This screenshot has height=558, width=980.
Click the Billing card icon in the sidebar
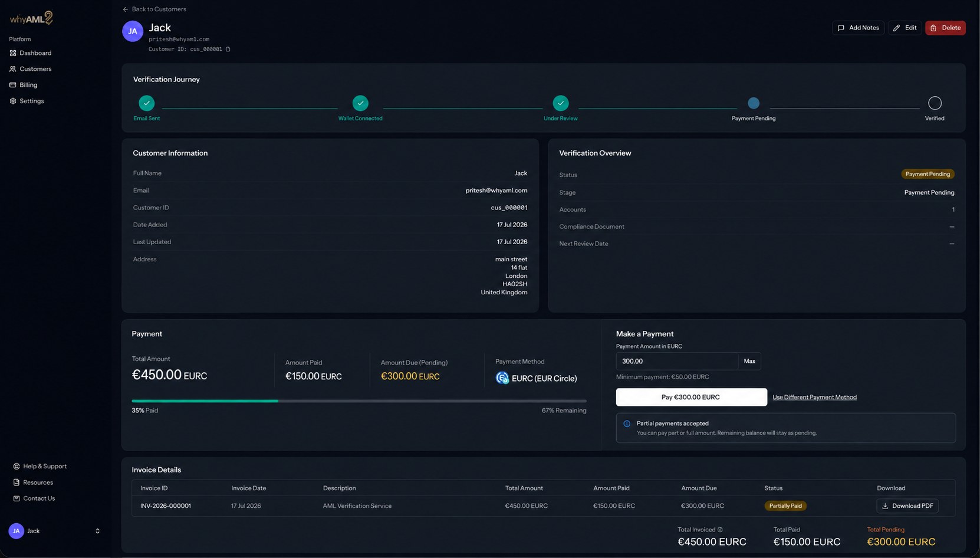[13, 85]
